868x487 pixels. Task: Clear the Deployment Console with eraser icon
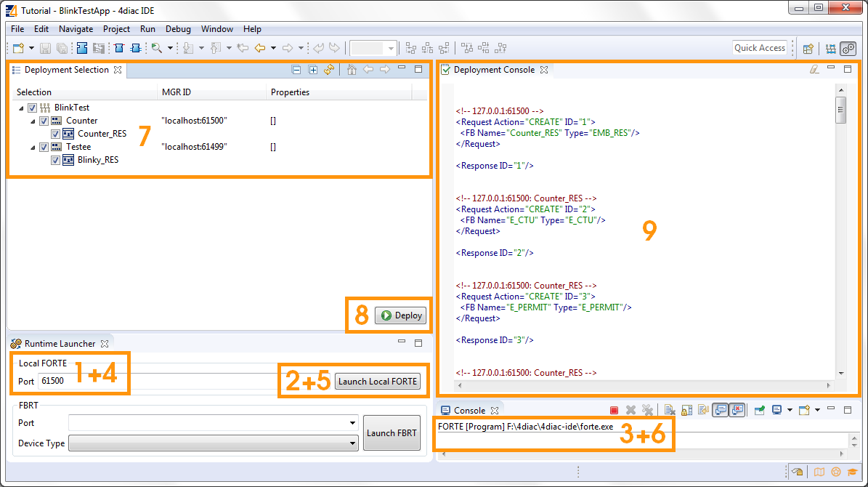(x=814, y=70)
